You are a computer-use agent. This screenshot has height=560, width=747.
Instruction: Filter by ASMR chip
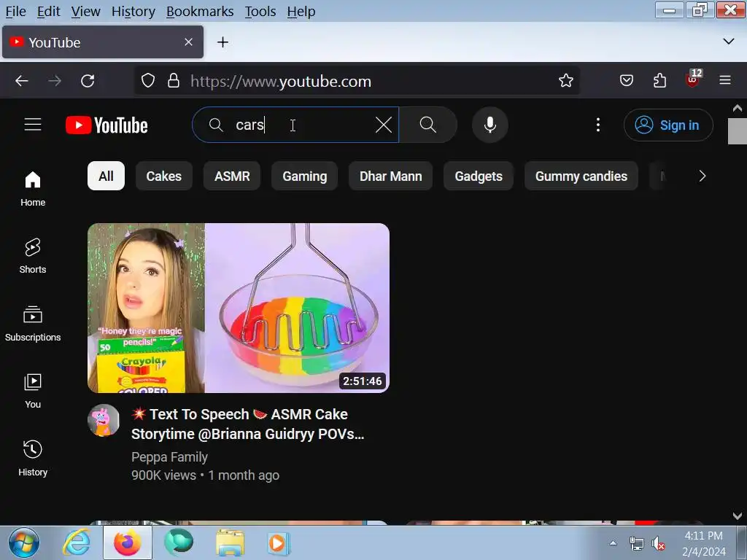[232, 176]
